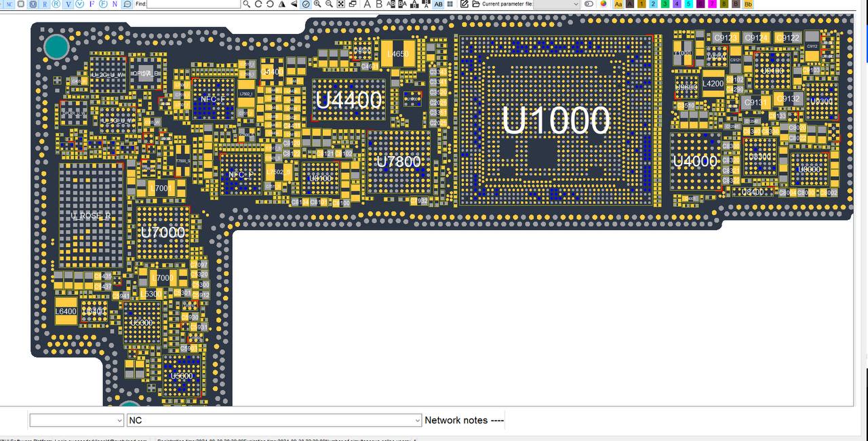This screenshot has height=441, width=868.
Task: Flip the board horizontally with mirror icon
Action: (281, 4)
